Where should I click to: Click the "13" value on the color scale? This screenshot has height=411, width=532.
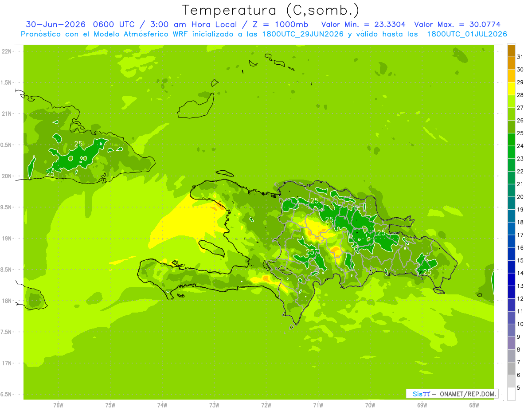click(520, 286)
